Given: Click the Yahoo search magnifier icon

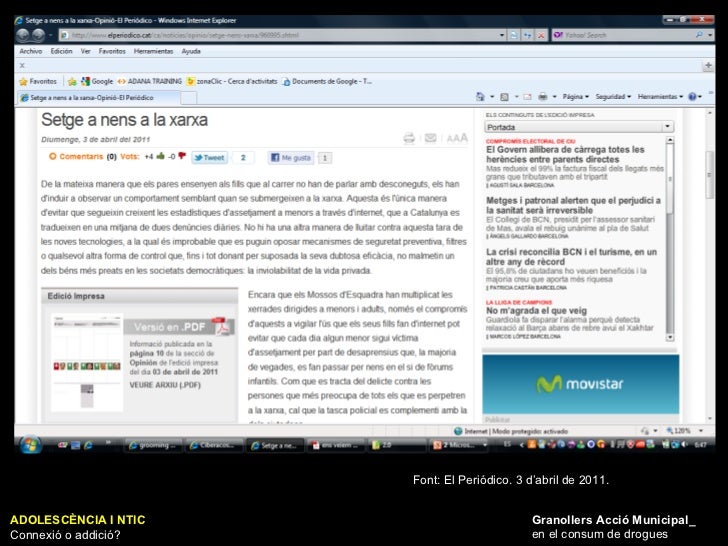Looking at the screenshot, I should click(x=699, y=35).
